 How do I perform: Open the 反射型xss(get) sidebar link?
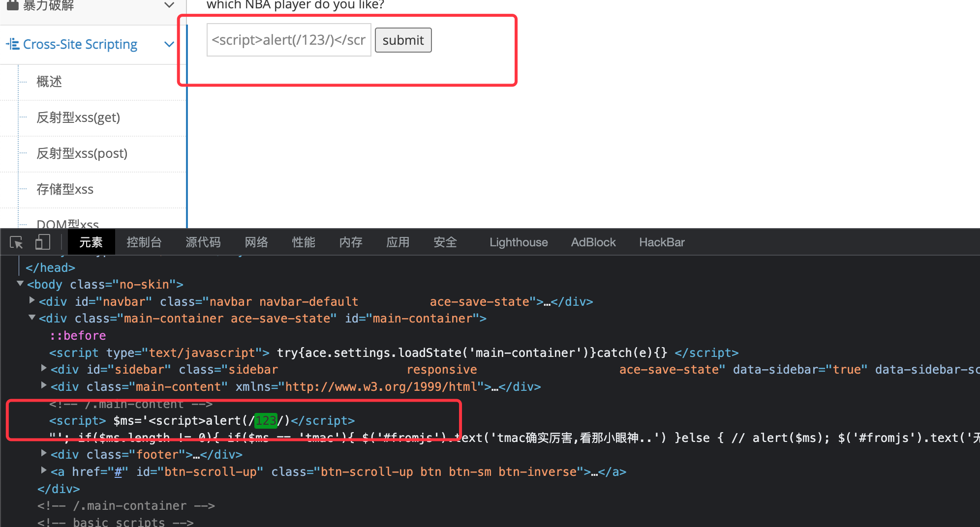point(78,117)
